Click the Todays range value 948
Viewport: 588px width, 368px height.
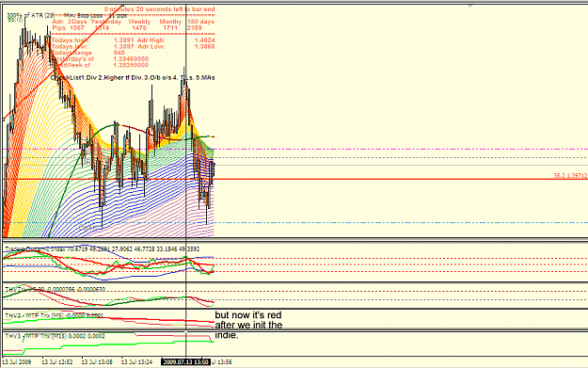point(119,53)
